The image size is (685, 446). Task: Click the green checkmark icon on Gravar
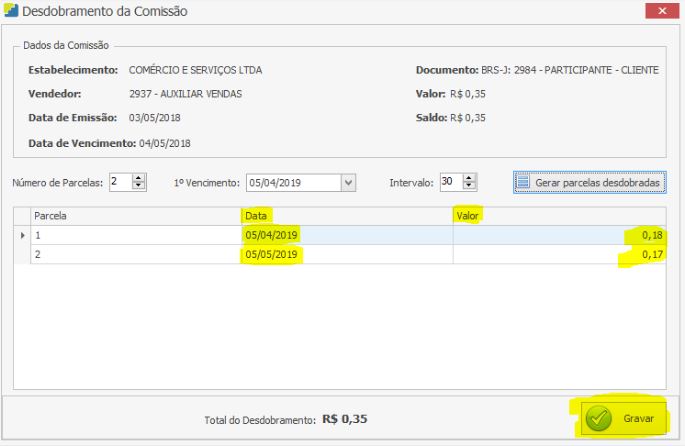[598, 419]
